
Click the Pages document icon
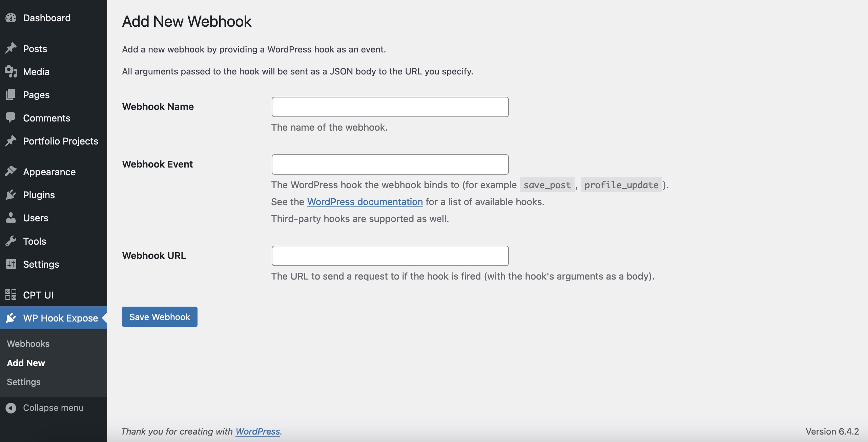click(x=11, y=94)
